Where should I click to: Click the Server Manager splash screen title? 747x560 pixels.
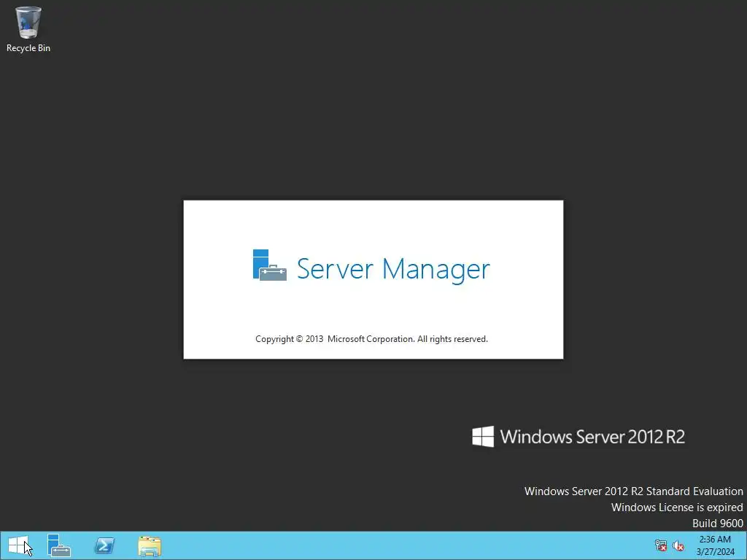pos(393,268)
